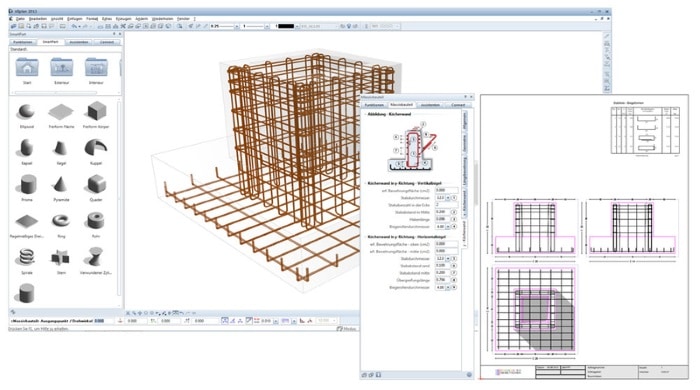The width and height of the screenshot is (700, 390).
Task: Open Stabdurchmesser dropdown under Vertikalbügel
Action: (448, 197)
